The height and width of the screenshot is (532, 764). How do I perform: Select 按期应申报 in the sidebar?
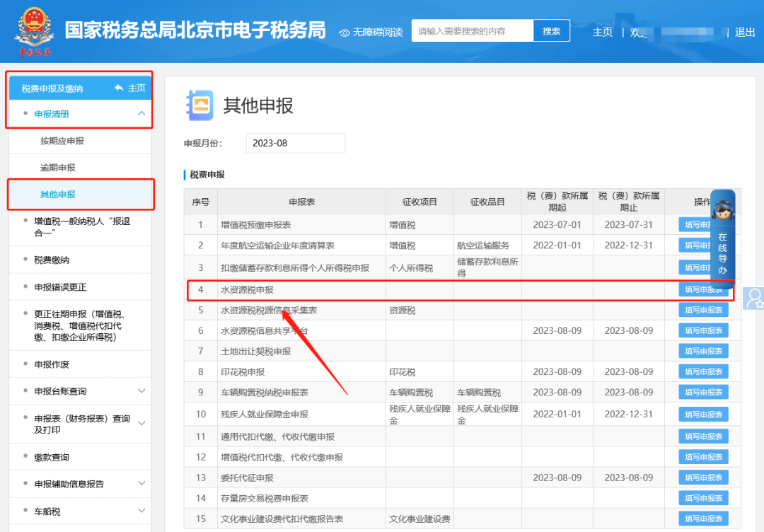[x=62, y=141]
